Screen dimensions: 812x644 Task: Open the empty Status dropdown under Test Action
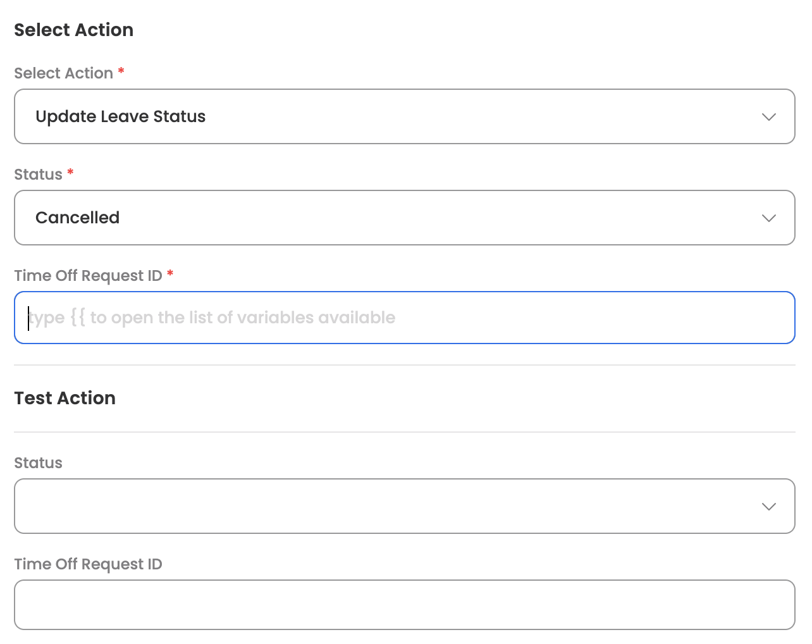pos(405,506)
